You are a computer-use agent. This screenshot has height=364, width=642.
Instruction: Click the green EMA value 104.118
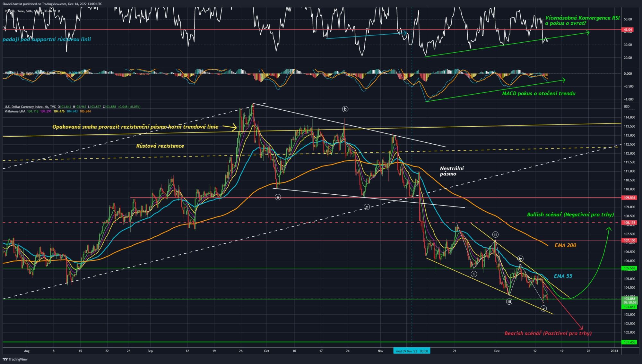tap(33, 111)
